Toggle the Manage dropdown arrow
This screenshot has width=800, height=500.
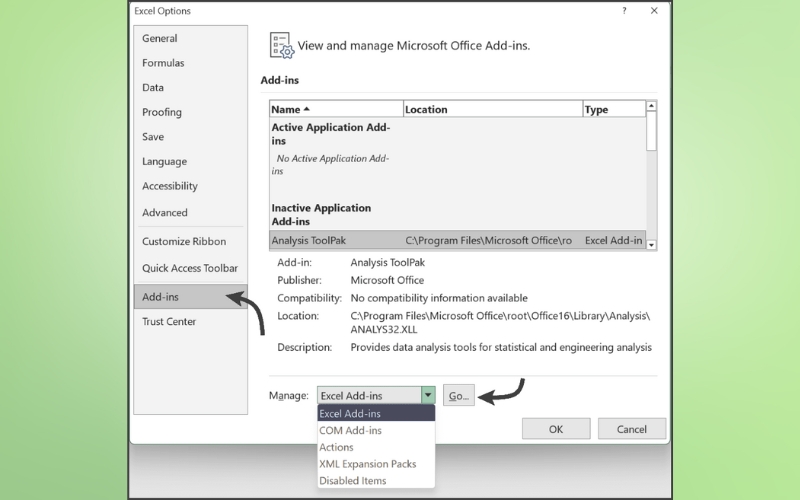click(x=428, y=395)
